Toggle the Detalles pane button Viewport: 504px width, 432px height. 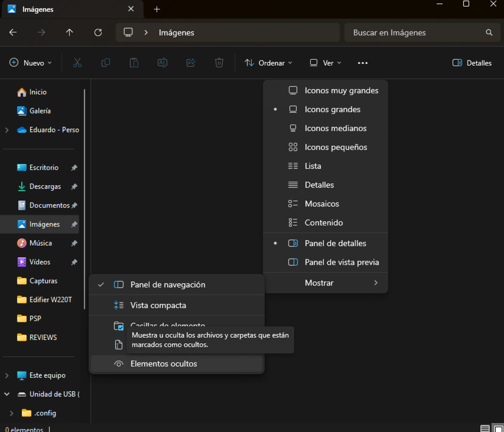472,63
